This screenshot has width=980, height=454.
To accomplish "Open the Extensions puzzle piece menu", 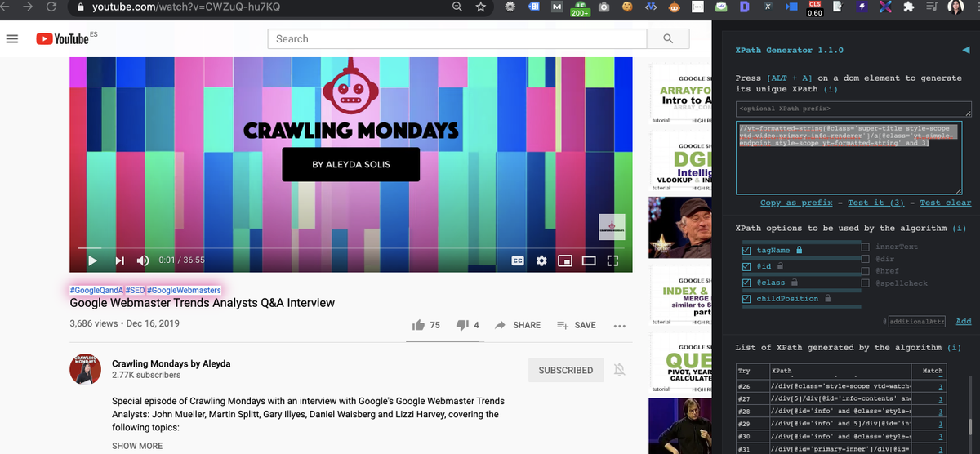I will [x=908, y=7].
